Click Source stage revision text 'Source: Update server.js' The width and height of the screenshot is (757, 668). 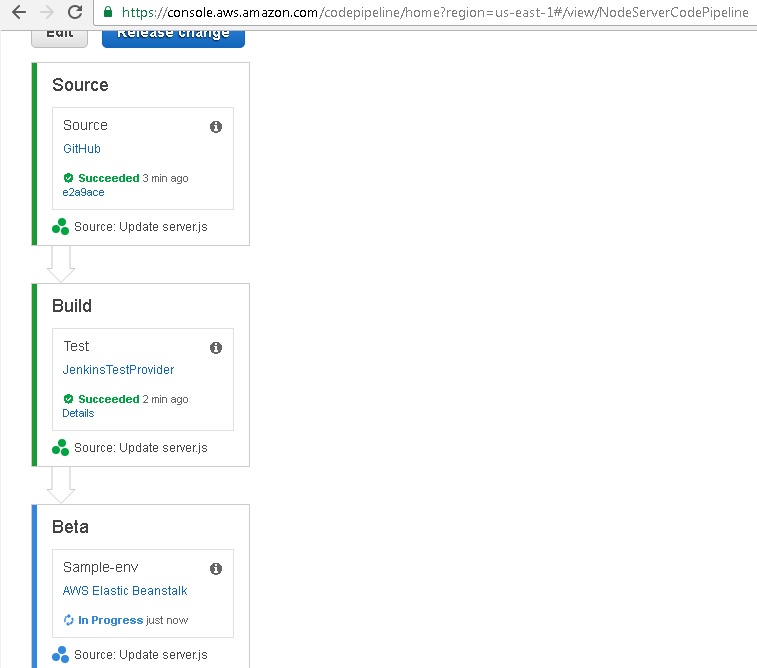coord(140,227)
